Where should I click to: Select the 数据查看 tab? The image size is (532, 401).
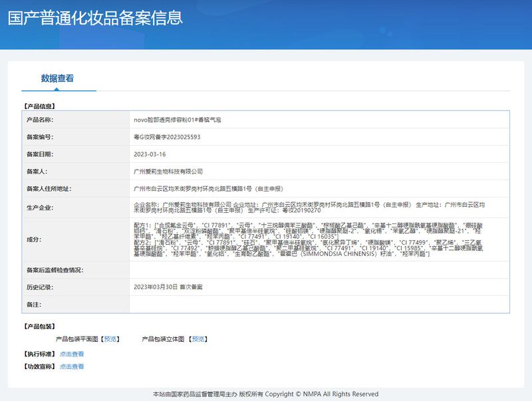(57, 78)
